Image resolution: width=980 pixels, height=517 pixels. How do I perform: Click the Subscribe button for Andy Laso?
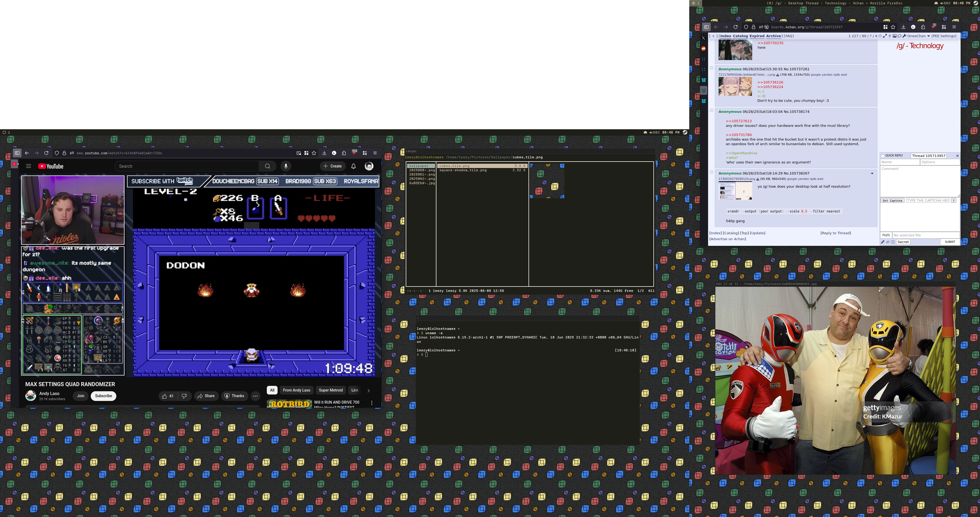click(x=103, y=396)
